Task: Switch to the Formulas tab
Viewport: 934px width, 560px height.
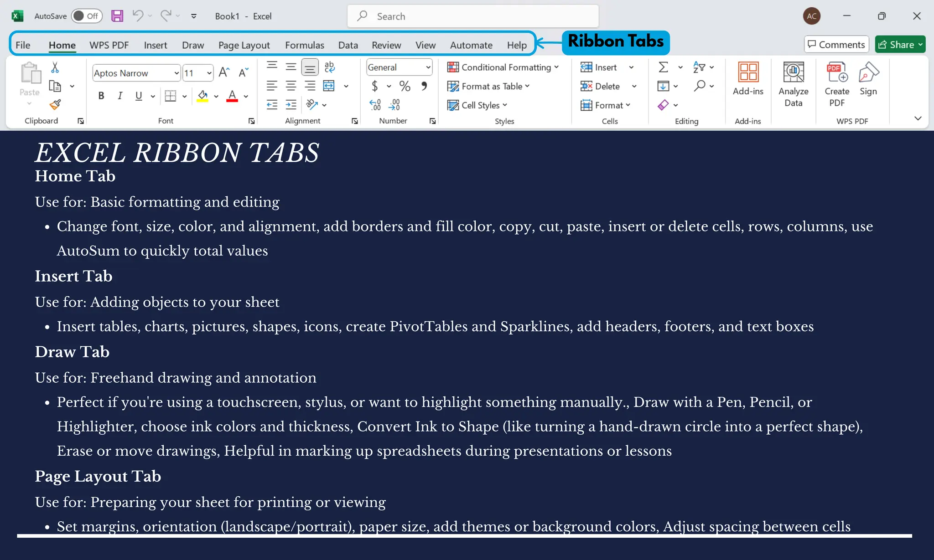Action: click(x=305, y=45)
